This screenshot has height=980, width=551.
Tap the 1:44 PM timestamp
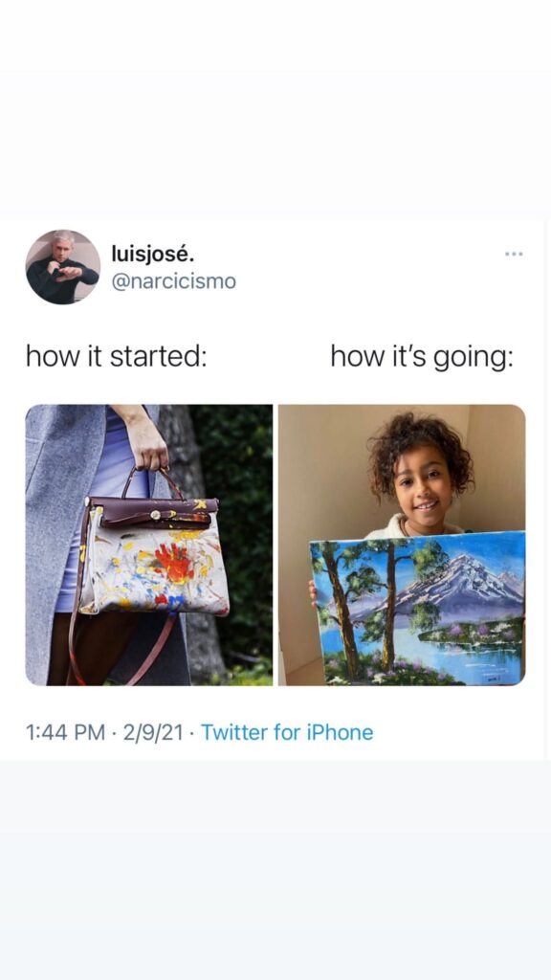pos(65,732)
